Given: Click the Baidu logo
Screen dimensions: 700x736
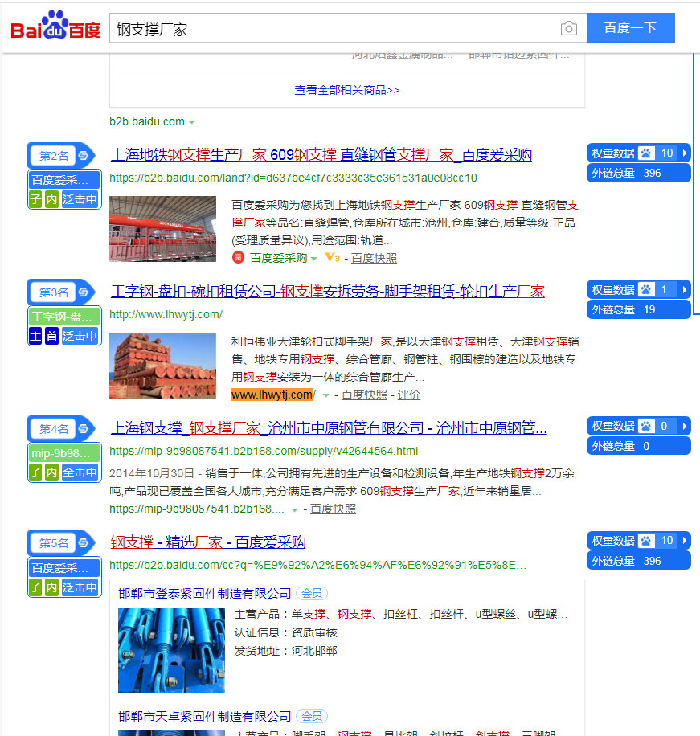Looking at the screenshot, I should coord(55,26).
